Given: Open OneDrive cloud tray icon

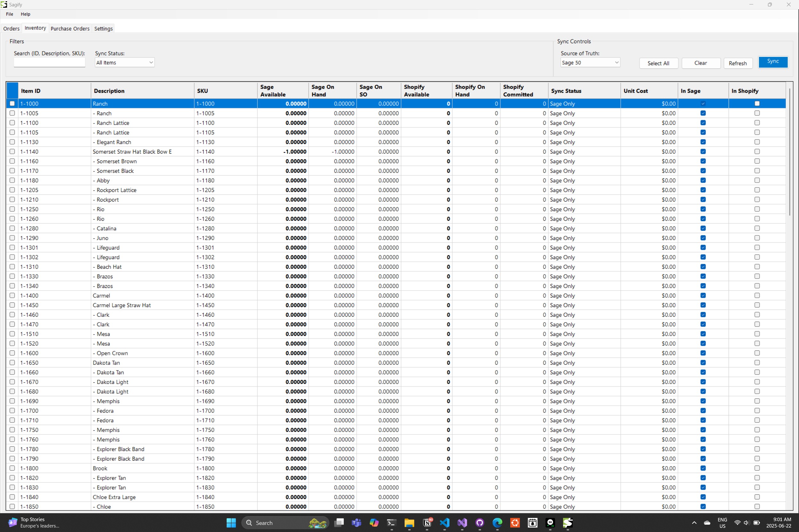Looking at the screenshot, I should click(x=707, y=522).
